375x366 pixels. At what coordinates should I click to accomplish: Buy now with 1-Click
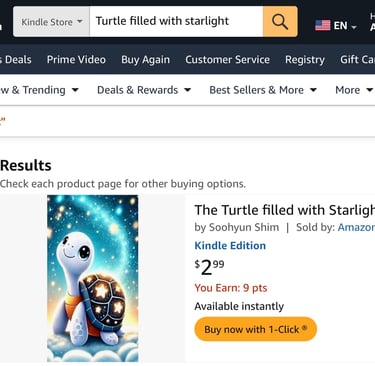(255, 329)
